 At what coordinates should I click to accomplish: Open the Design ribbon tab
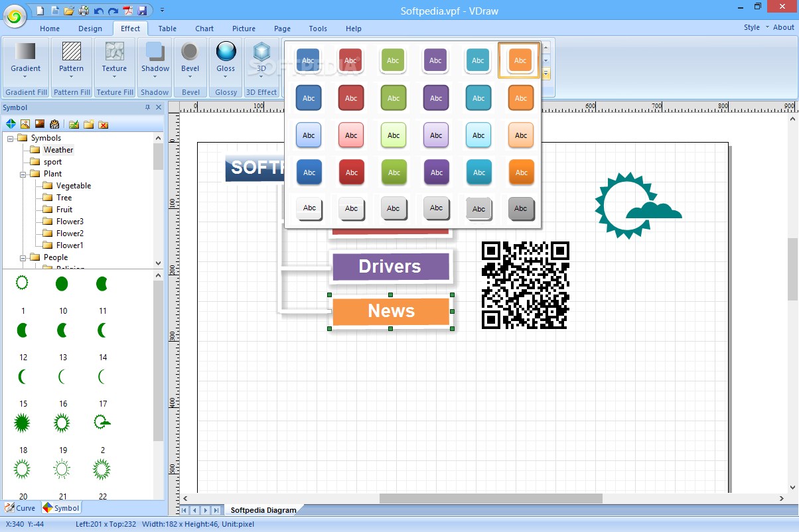pyautogui.click(x=90, y=29)
